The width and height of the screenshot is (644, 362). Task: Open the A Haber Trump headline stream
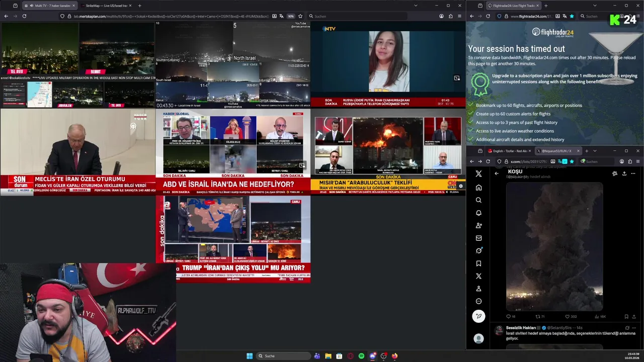coord(233,239)
